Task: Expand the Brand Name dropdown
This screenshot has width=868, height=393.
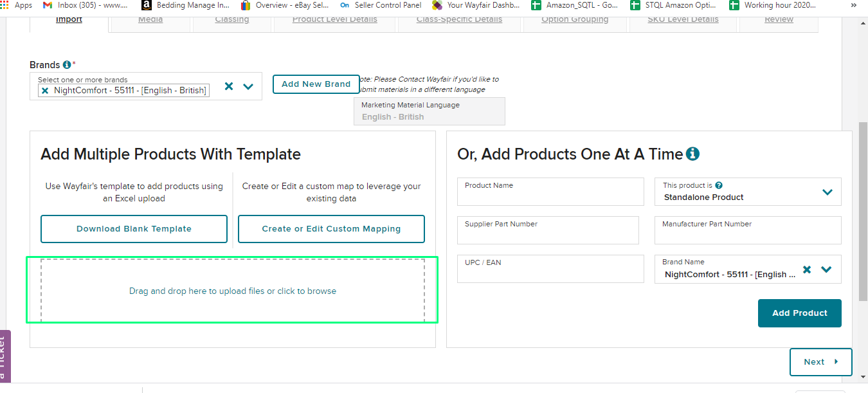Action: pos(827,270)
